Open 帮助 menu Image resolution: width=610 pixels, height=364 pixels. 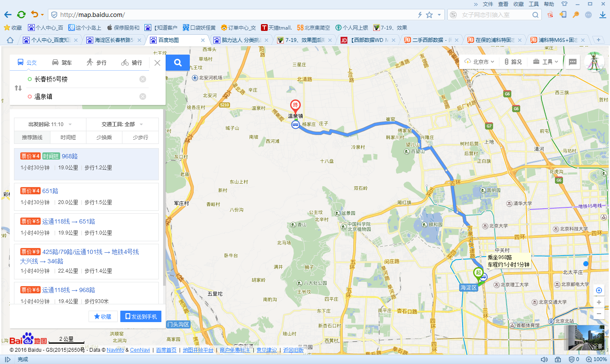[549, 4]
